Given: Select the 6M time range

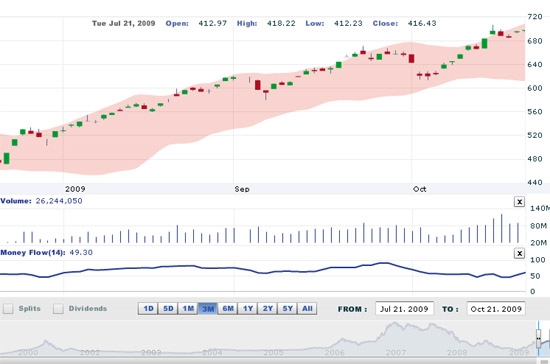Looking at the screenshot, I should [228, 309].
